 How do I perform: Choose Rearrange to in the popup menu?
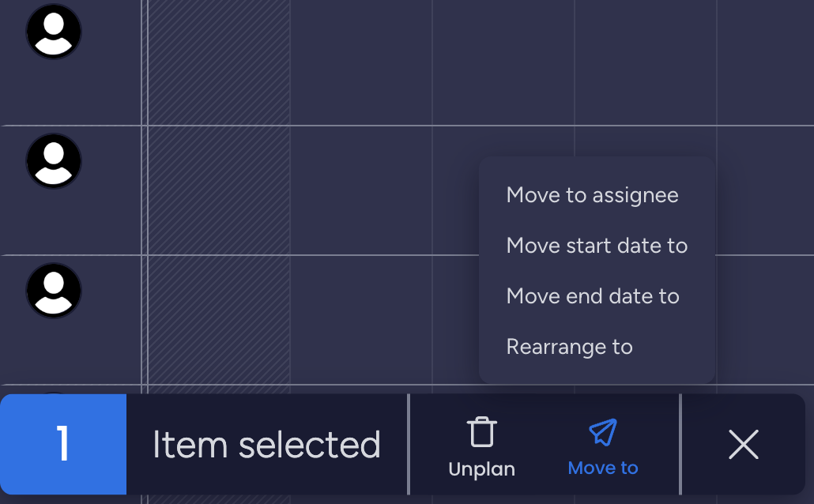point(569,347)
